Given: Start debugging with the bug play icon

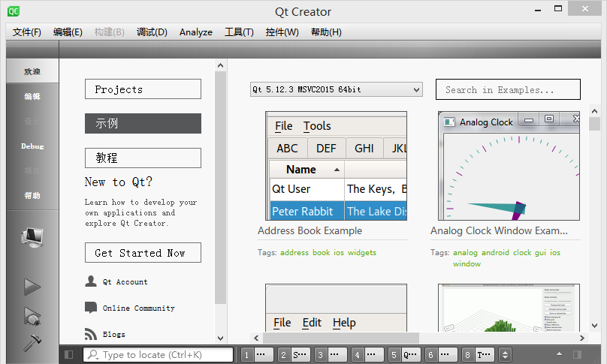Looking at the screenshot, I should point(32,316).
